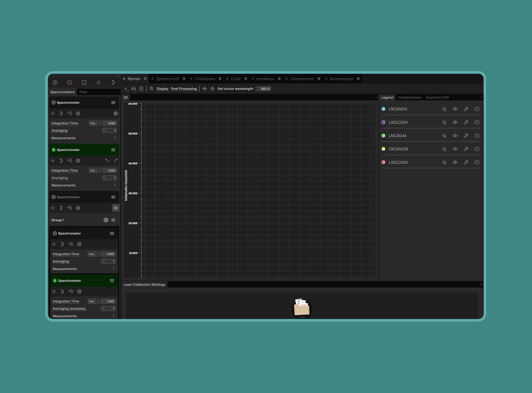The width and height of the screenshot is (532, 393).
Task: Toggle visibility of OICSAD28 trace
Action: coord(455,149)
